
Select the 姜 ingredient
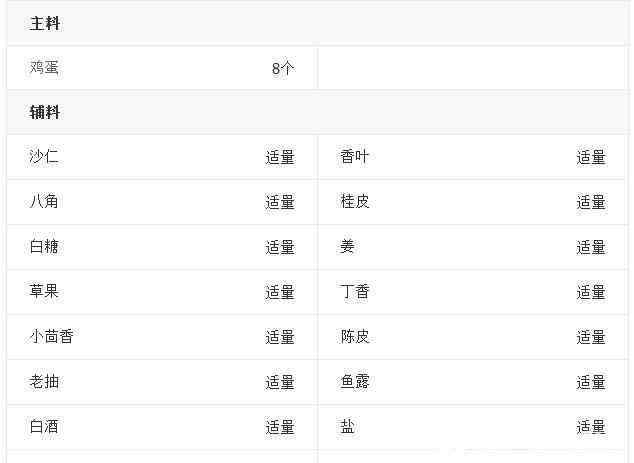(x=348, y=247)
